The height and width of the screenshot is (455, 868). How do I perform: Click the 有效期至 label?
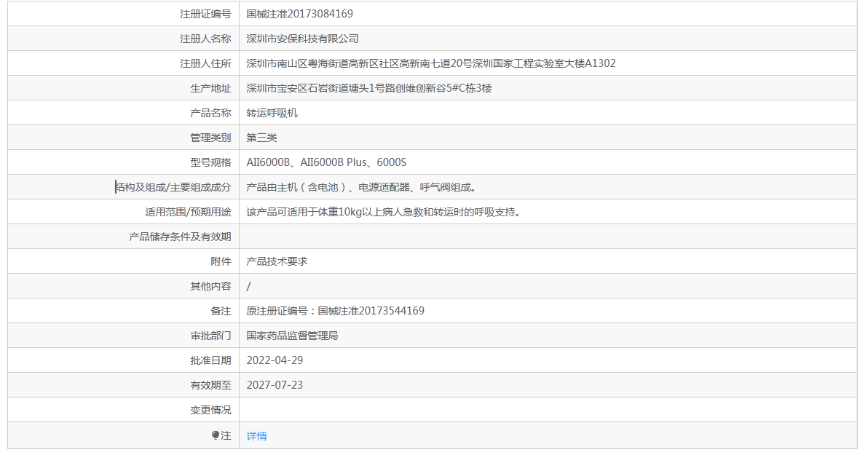[210, 385]
